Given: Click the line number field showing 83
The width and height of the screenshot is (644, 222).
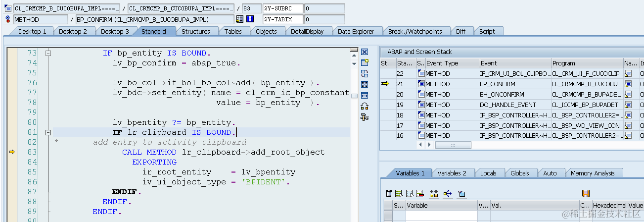Looking at the screenshot, I should point(252,8).
